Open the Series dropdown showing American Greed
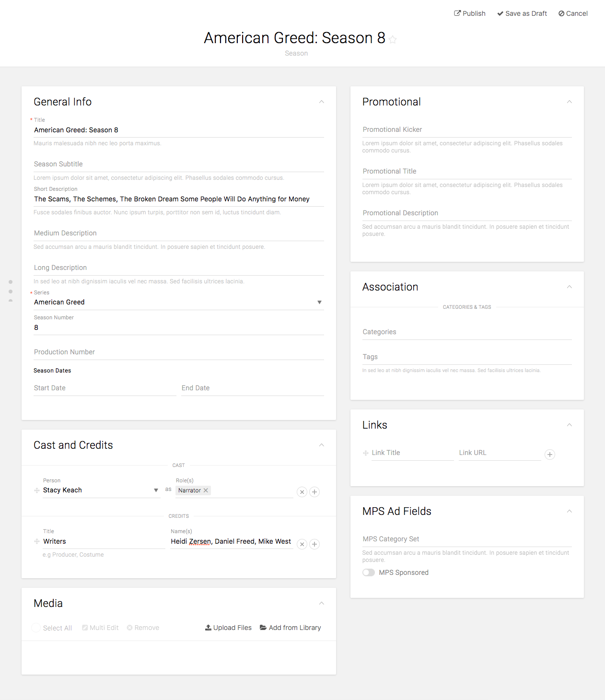The width and height of the screenshot is (605, 700). [x=319, y=303]
